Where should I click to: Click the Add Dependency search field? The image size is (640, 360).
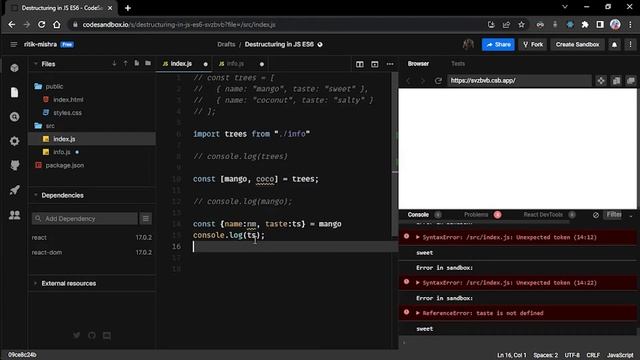85,219
